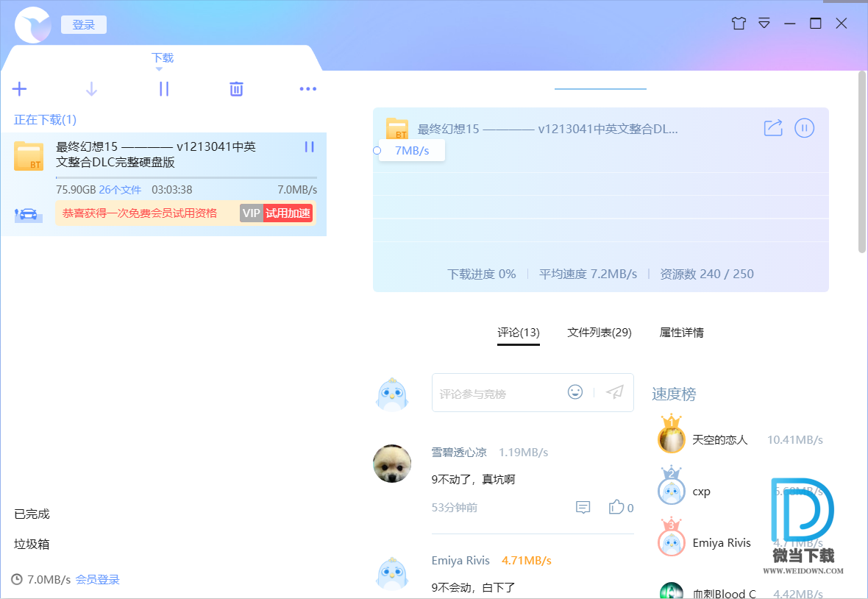
Task: Open the 26个文件 link
Action: tap(120, 190)
